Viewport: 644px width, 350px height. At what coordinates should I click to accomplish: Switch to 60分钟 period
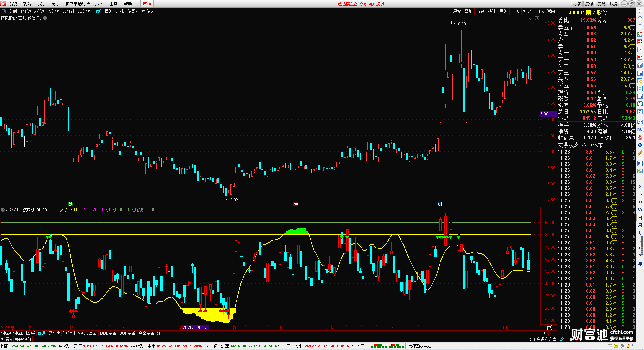(x=84, y=11)
